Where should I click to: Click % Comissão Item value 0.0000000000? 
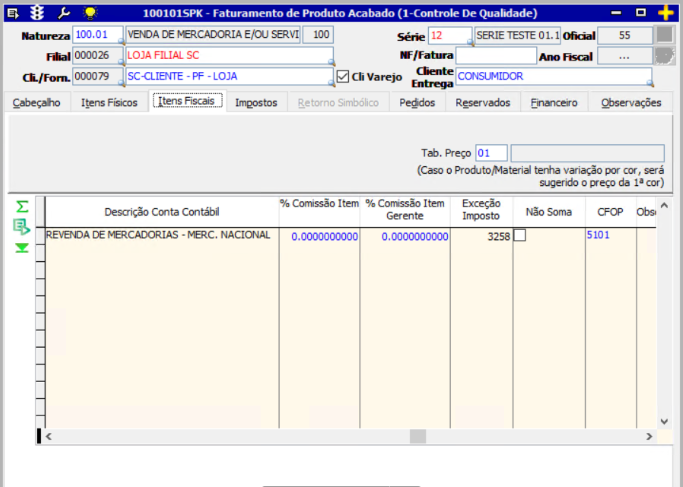319,236
